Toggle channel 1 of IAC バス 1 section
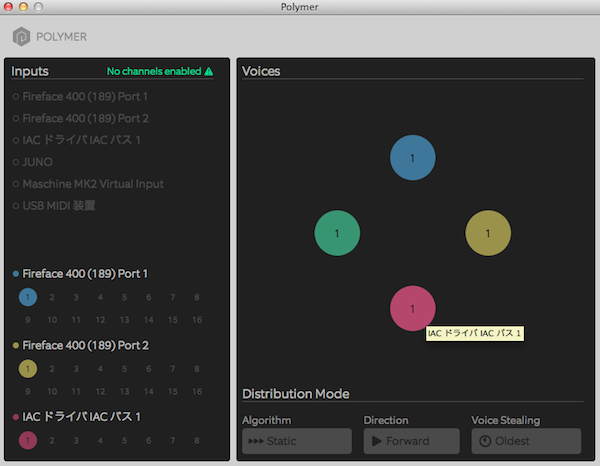The width and height of the screenshot is (600, 466). (x=28, y=440)
